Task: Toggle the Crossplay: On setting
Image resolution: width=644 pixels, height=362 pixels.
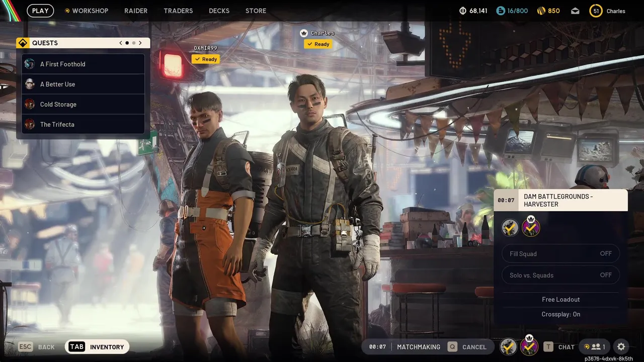Action: (560, 314)
